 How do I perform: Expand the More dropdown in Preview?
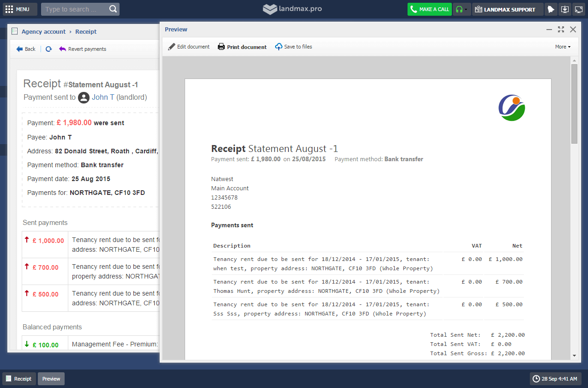tap(563, 47)
